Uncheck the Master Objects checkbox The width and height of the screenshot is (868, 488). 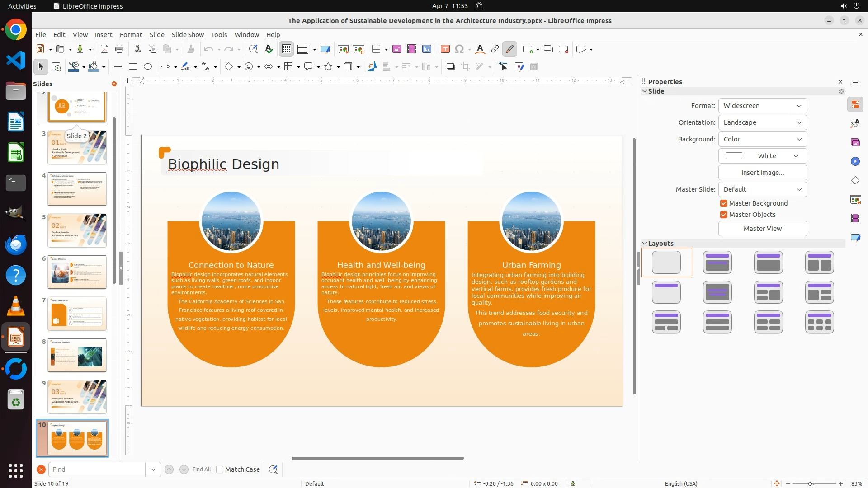(x=724, y=215)
